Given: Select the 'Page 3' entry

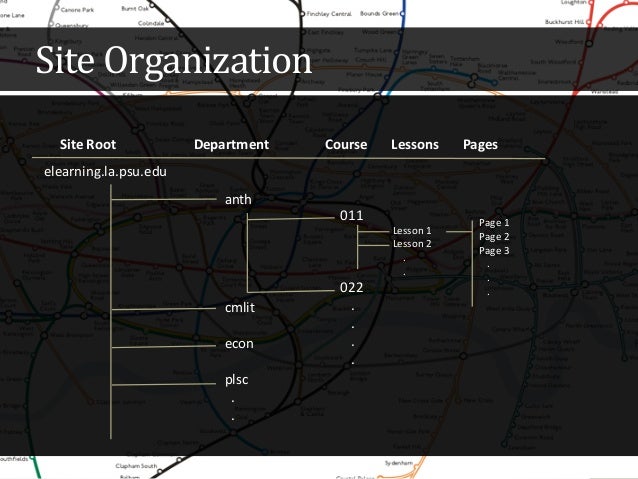Looking at the screenshot, I should tap(494, 251).
